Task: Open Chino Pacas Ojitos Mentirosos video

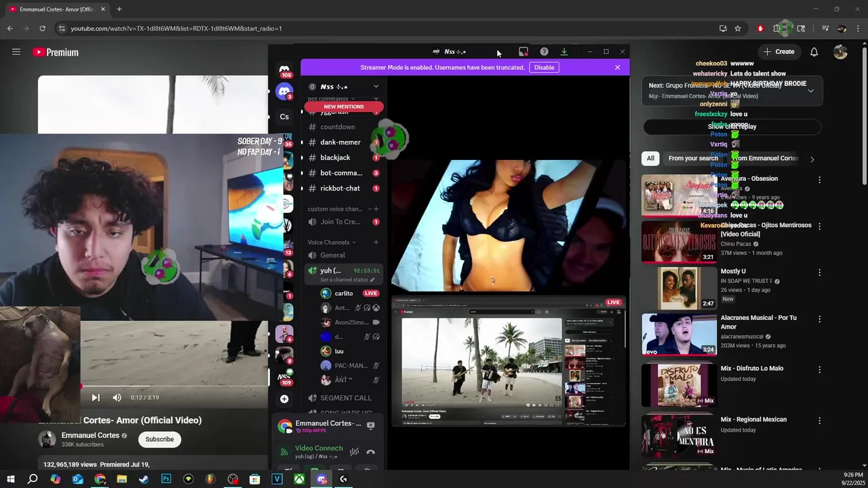Action: [679, 242]
